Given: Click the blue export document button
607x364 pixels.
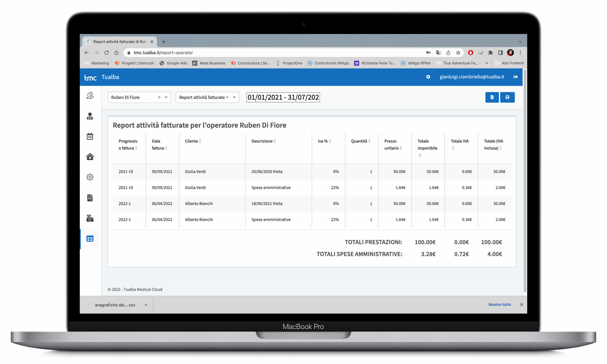Looking at the screenshot, I should pos(492,97).
